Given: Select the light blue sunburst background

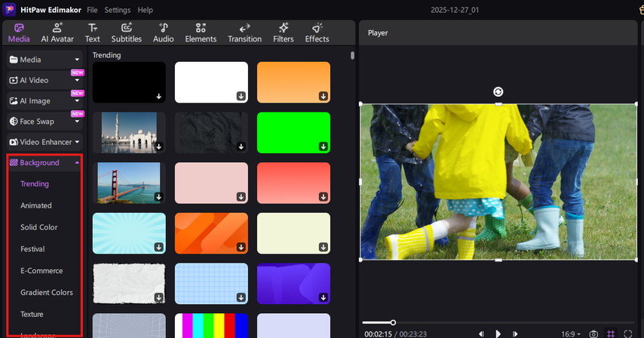Looking at the screenshot, I should tap(129, 233).
